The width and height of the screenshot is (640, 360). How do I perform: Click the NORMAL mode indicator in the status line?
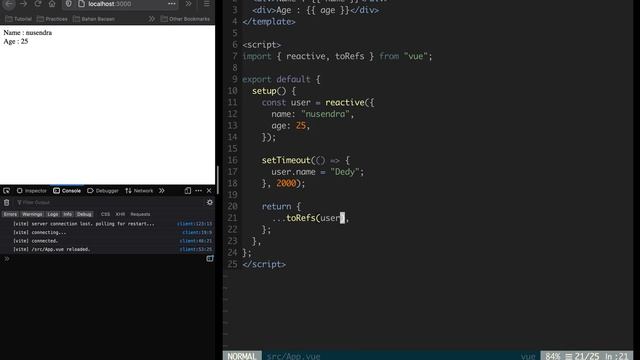[242, 356]
